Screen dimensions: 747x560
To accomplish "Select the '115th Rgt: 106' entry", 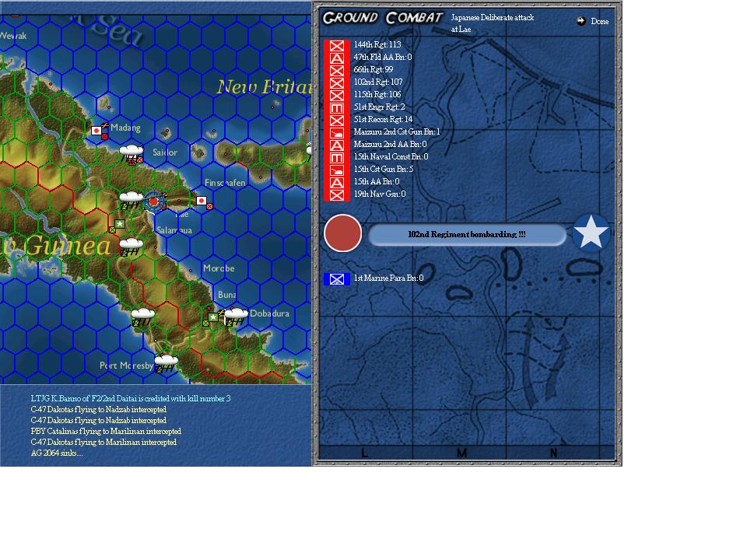I will pos(377,94).
